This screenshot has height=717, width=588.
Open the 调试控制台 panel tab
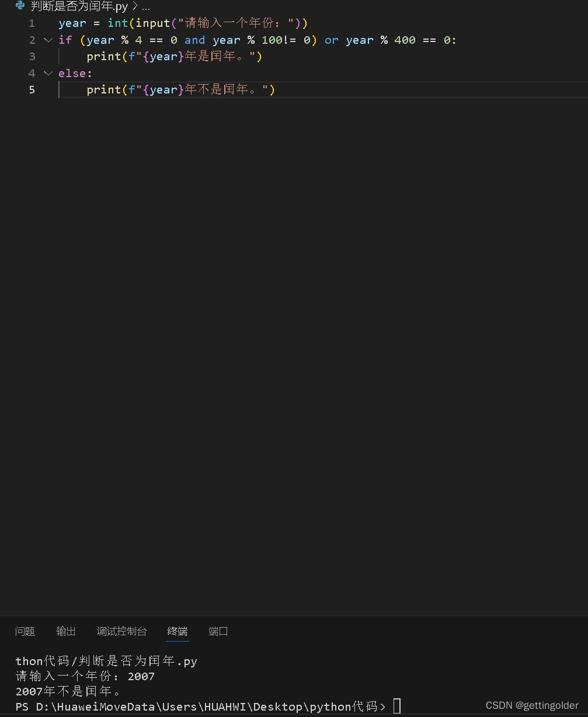pyautogui.click(x=121, y=631)
